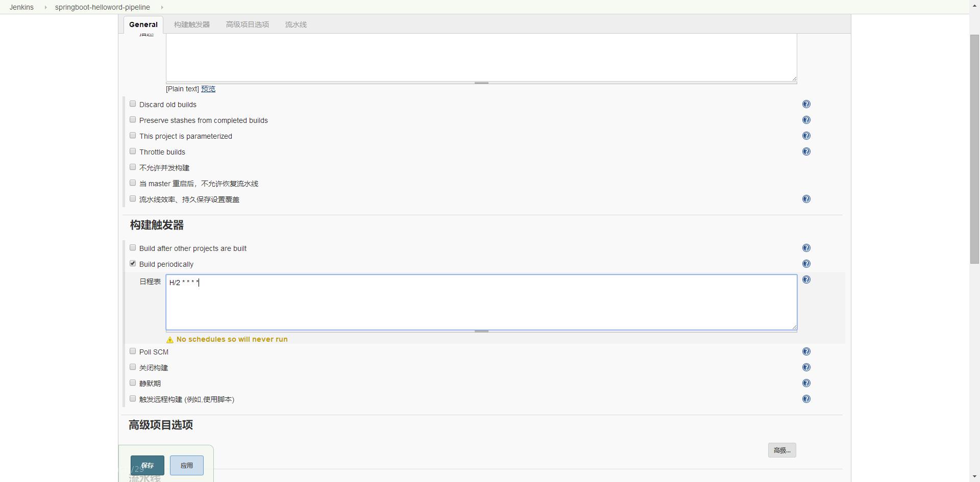Click 预览 preview link

(208, 89)
